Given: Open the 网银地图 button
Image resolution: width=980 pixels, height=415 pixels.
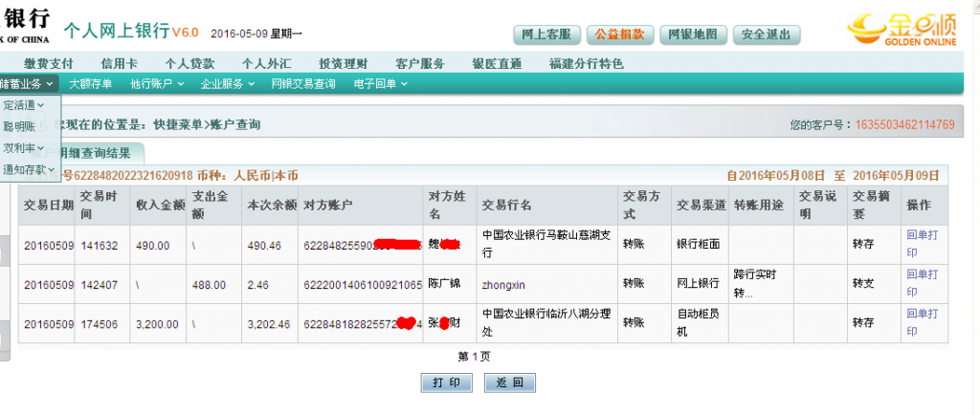Looking at the screenshot, I should [x=693, y=35].
